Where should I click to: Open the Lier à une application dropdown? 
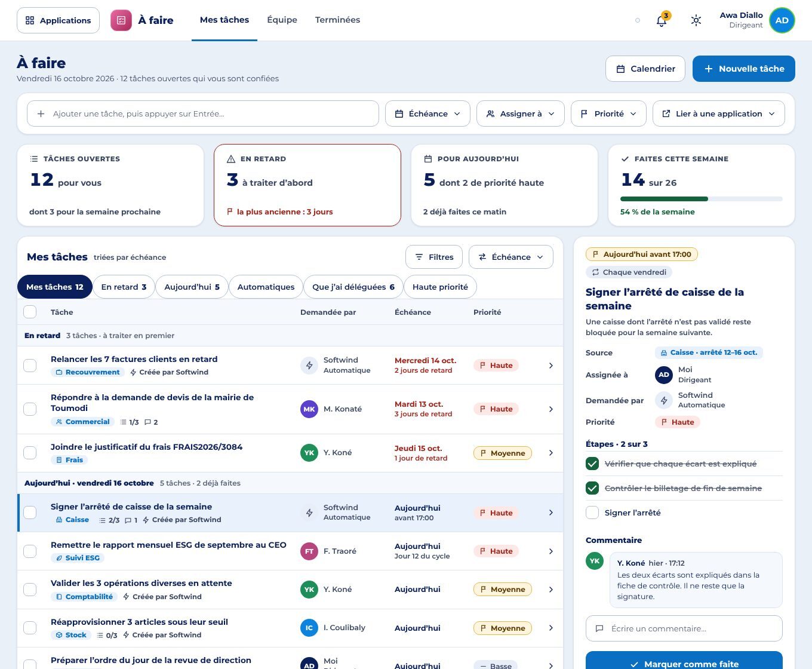click(x=719, y=113)
